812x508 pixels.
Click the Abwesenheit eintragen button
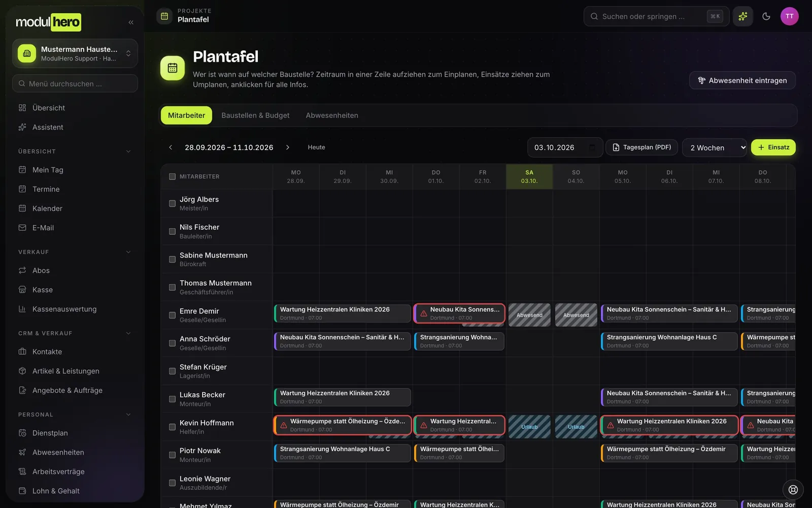742,80
